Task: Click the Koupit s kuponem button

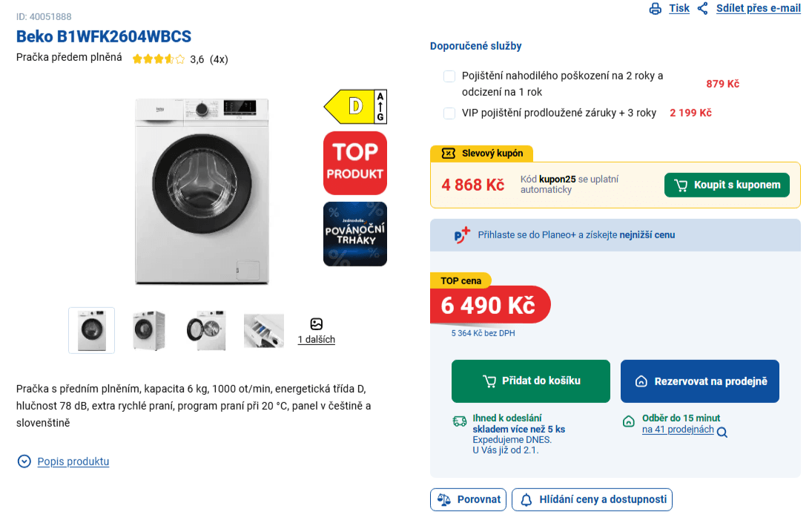Action: (x=727, y=184)
